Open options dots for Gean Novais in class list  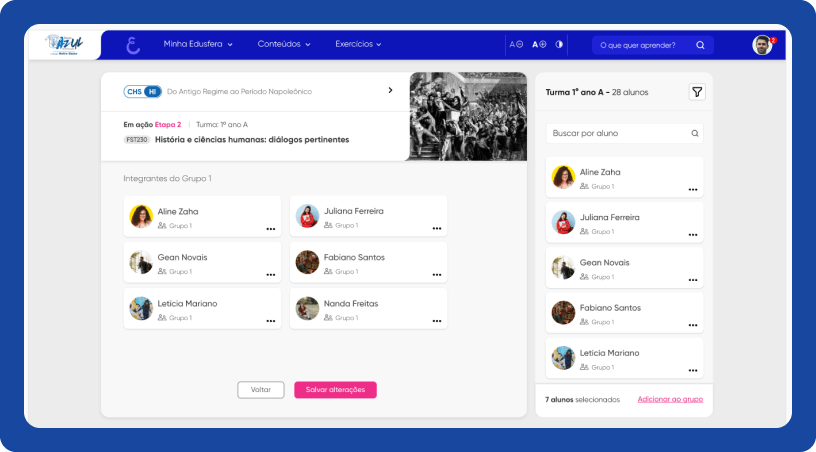click(692, 280)
